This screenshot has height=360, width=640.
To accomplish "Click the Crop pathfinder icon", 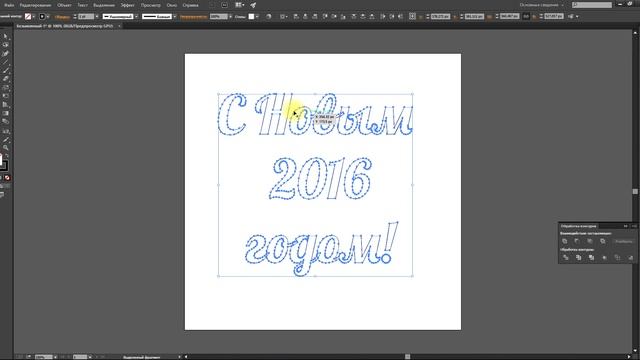I will 604,258.
